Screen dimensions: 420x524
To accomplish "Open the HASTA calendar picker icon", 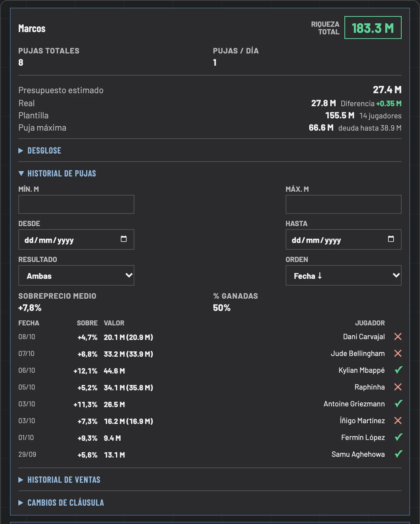I will pyautogui.click(x=391, y=239).
